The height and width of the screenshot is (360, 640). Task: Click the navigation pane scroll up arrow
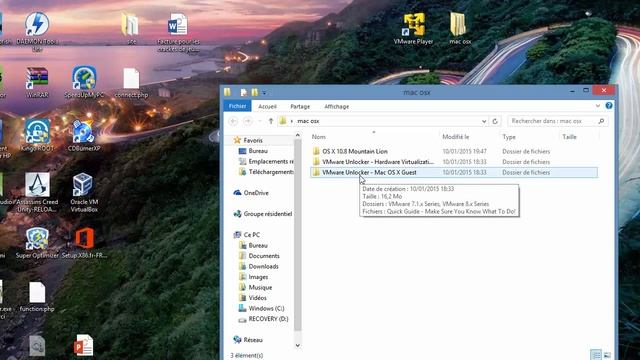click(298, 135)
